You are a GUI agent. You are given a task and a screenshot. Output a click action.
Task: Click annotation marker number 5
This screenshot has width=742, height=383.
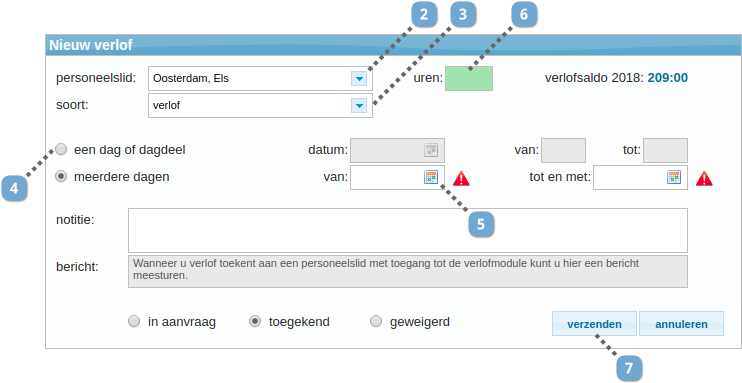[481, 224]
